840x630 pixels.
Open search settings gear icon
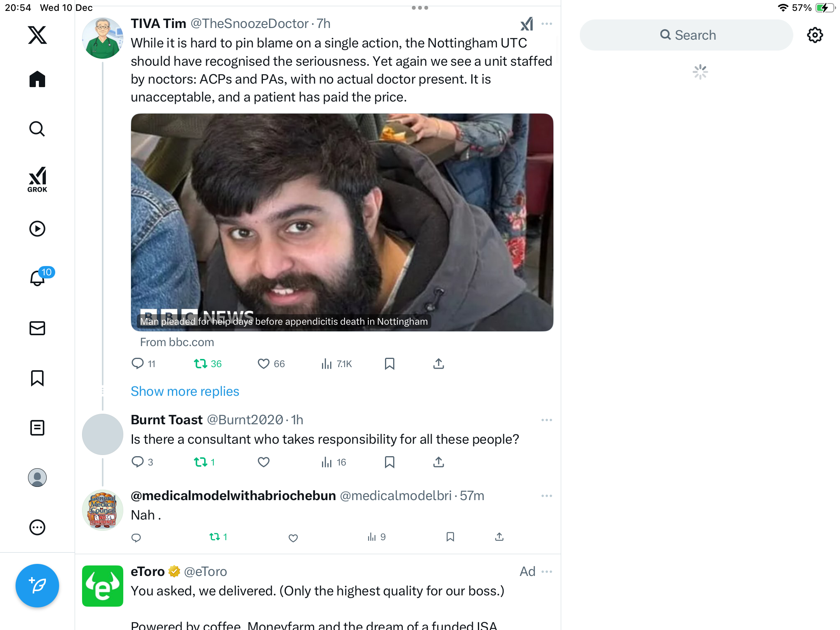(x=815, y=35)
